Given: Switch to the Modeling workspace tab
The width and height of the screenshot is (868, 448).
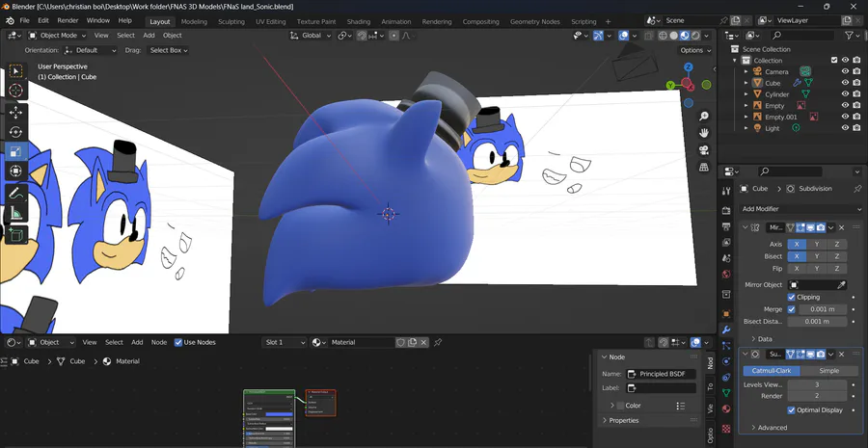Looking at the screenshot, I should (194, 21).
